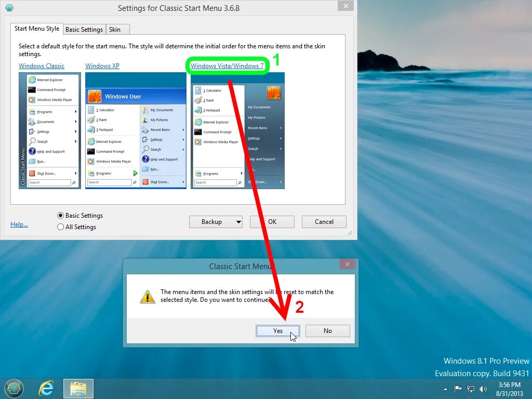Switch to the Basic Settings tab
This screenshot has height=399, width=532.
[x=84, y=30]
